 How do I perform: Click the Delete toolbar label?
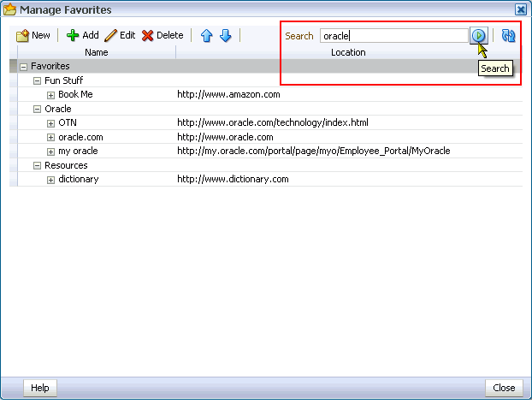click(170, 35)
